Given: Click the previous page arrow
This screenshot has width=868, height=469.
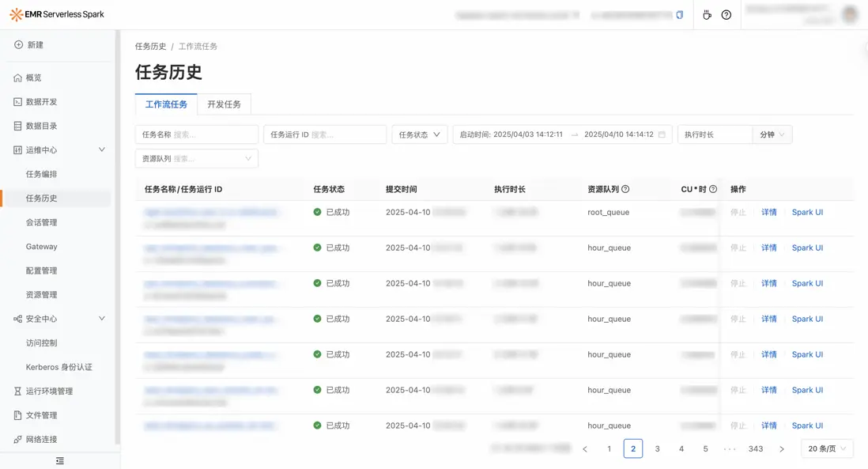Looking at the screenshot, I should point(584,449).
